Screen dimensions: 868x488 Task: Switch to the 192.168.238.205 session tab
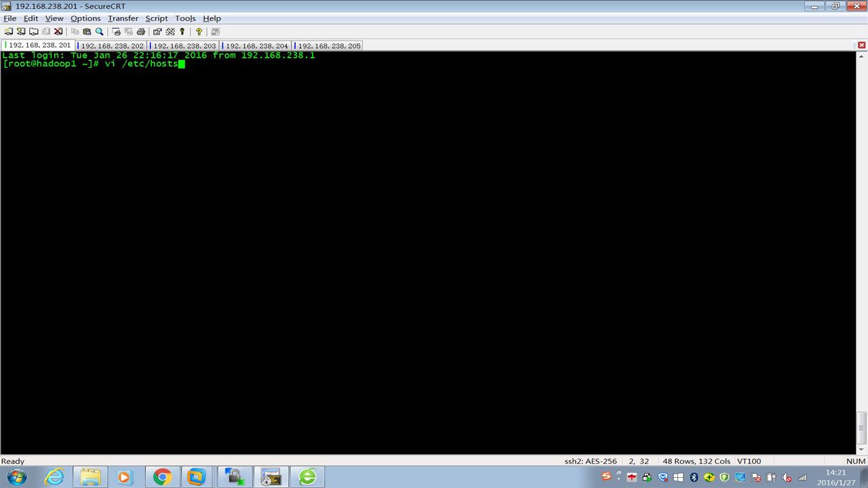pos(329,46)
